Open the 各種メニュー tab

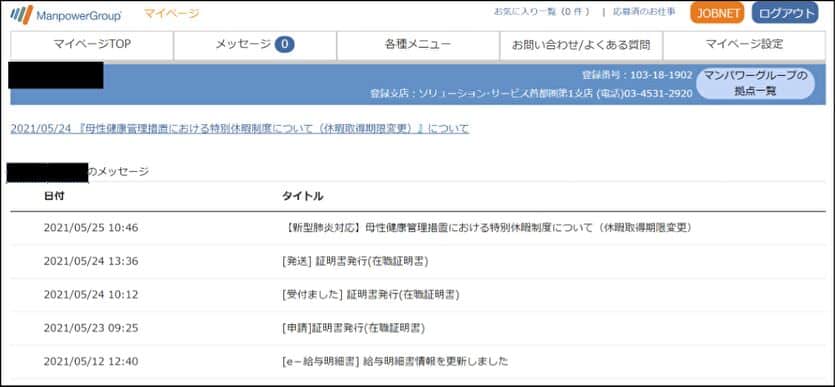point(418,45)
